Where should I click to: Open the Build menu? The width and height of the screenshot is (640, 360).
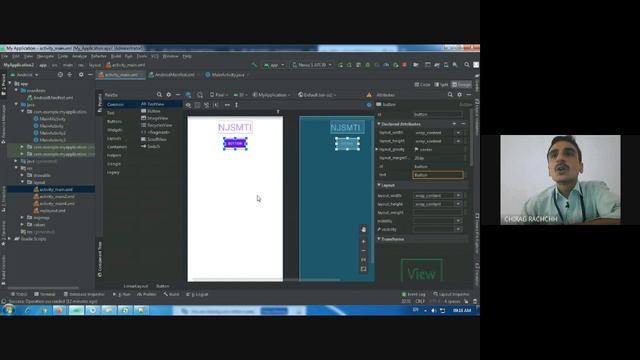[x=116, y=56]
